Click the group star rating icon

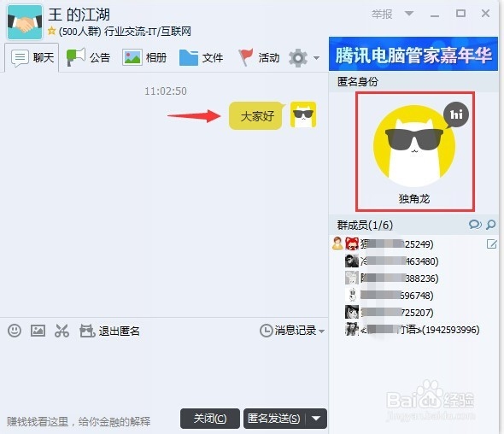51,32
